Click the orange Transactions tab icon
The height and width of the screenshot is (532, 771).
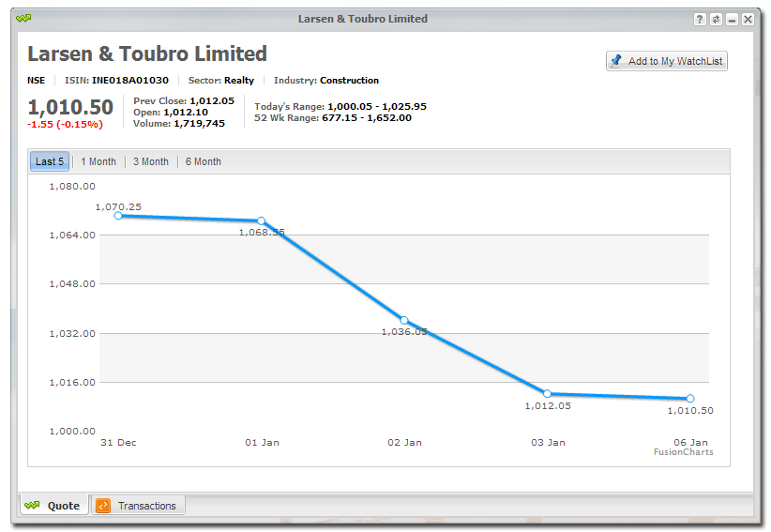point(103,506)
